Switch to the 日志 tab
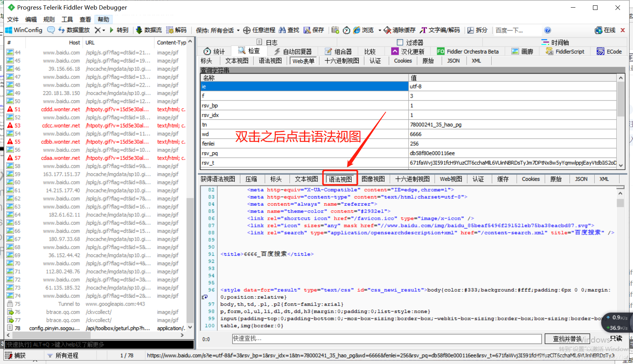This screenshot has height=364, width=633. coord(267,42)
